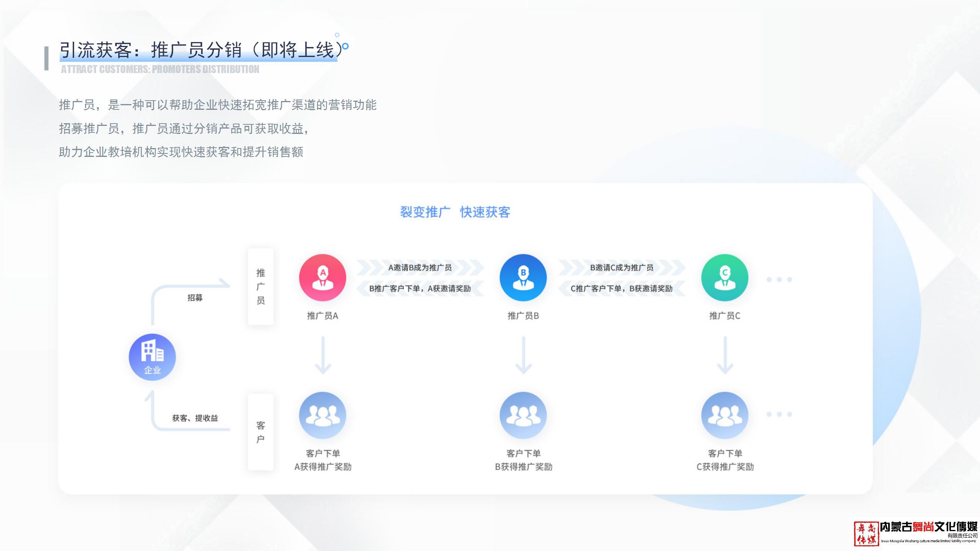980x551 pixels.
Task: Click the chevron arrows labeled A邀请B成为推广员
Action: (x=421, y=269)
